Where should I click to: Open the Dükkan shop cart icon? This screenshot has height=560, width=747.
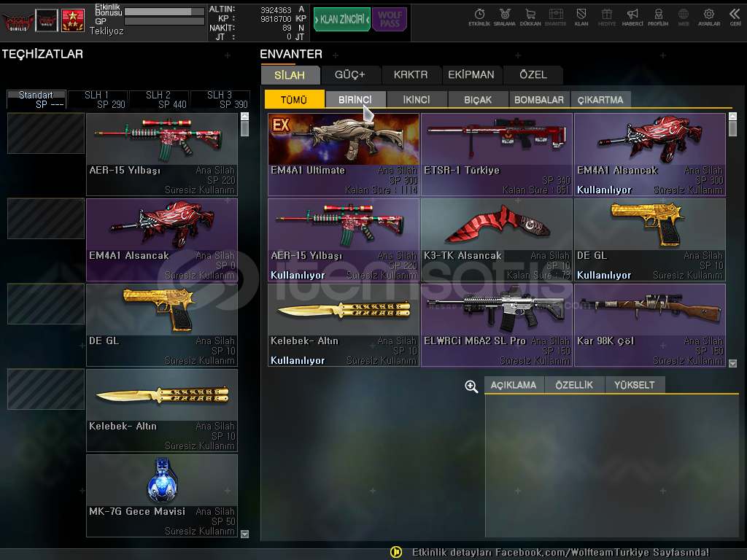(530, 17)
